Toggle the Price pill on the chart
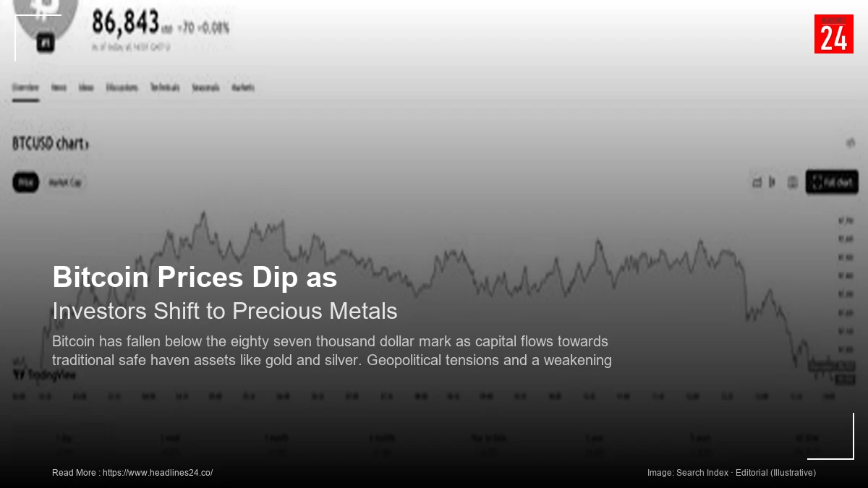The width and height of the screenshot is (868, 488). click(x=25, y=182)
